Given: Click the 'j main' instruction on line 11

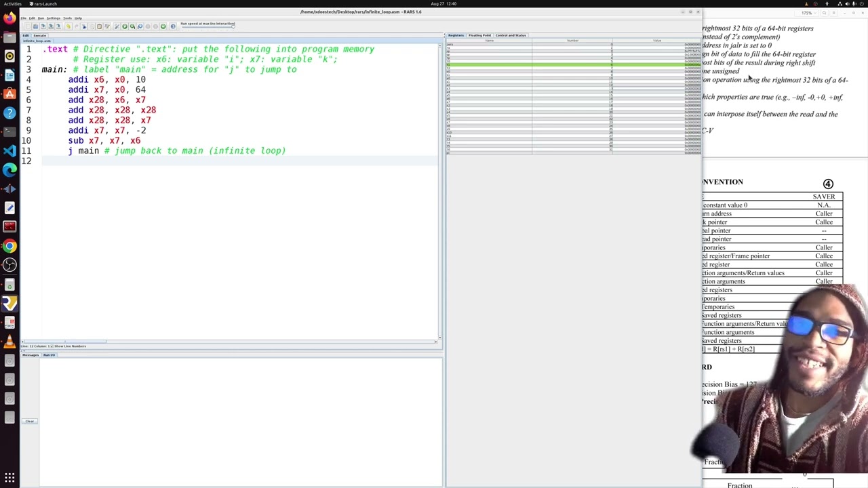Looking at the screenshot, I should tap(83, 150).
